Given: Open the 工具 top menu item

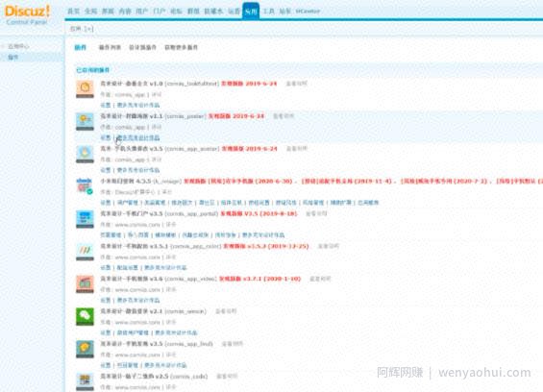Looking at the screenshot, I should pos(268,12).
